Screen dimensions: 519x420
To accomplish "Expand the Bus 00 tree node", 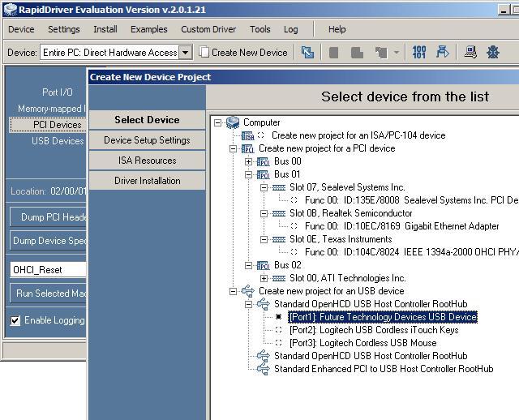I will pyautogui.click(x=248, y=161).
